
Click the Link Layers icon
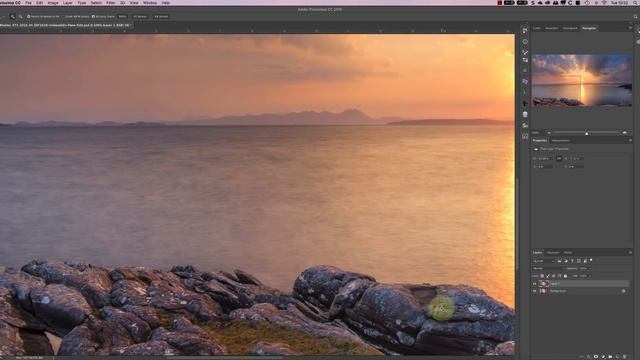581,356
